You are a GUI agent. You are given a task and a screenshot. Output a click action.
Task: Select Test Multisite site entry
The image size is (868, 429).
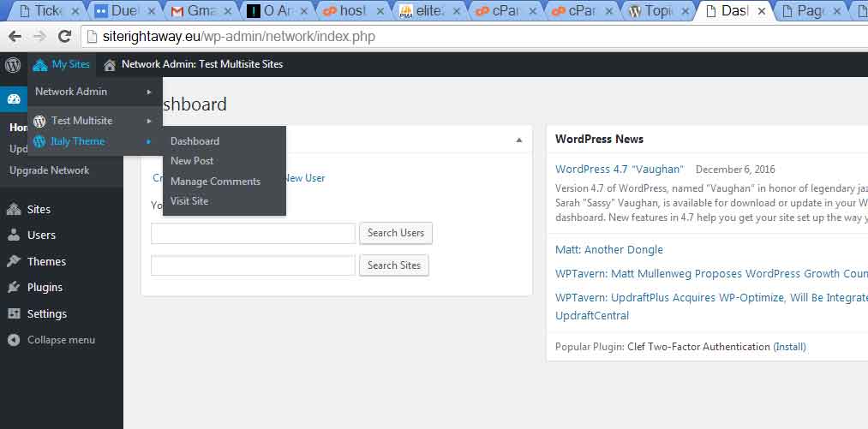point(81,121)
